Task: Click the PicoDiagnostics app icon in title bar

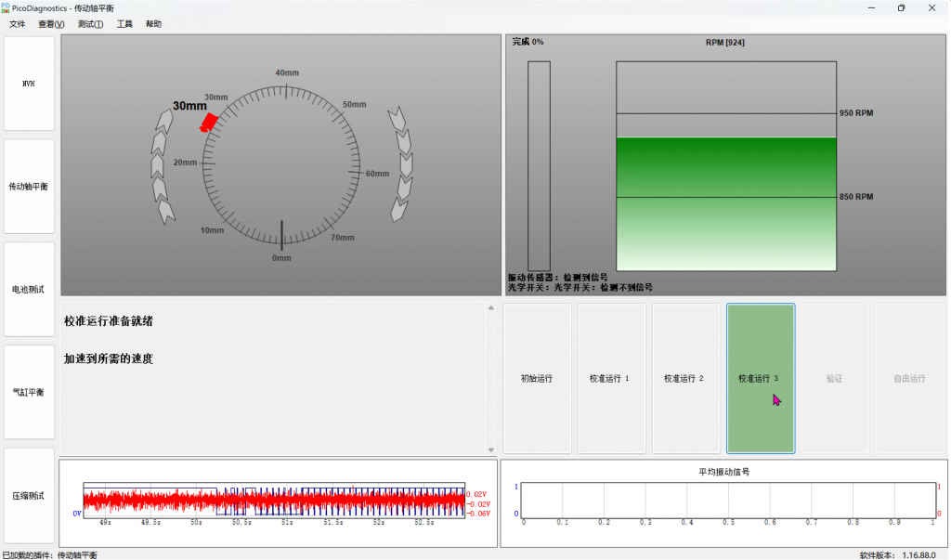Action: coord(7,7)
